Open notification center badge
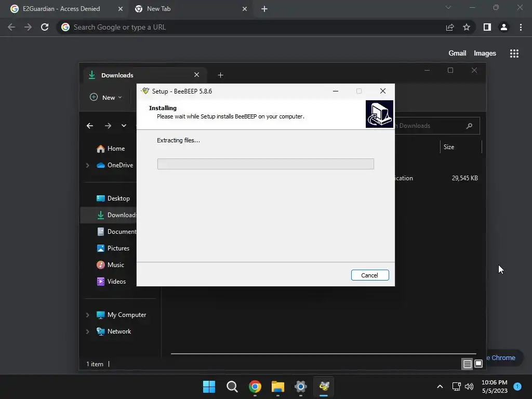Screen dimensions: 532x399 517,386
